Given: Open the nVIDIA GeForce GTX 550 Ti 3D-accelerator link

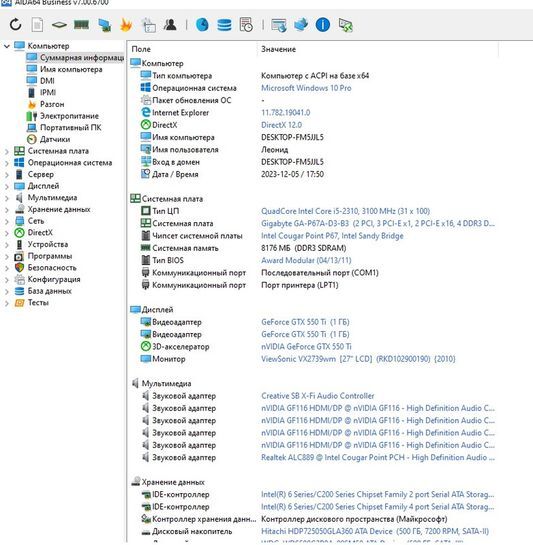Looking at the screenshot, I should coord(306,347).
